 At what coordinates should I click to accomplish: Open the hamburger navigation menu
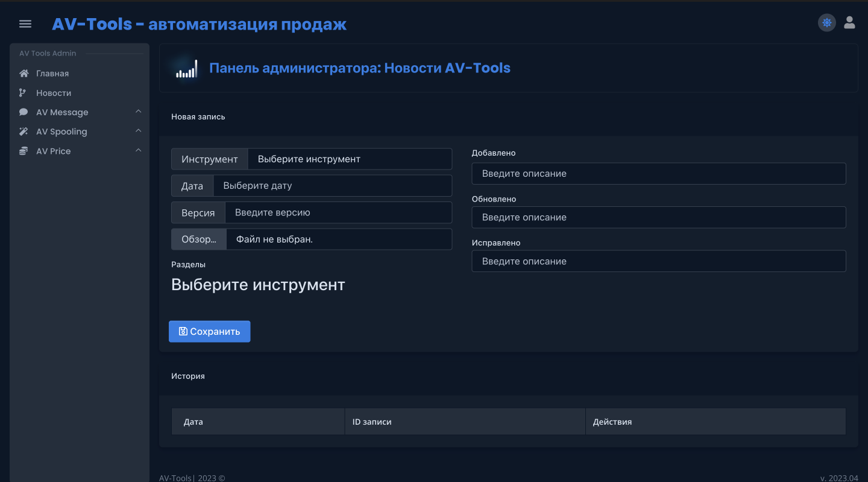pos(25,24)
